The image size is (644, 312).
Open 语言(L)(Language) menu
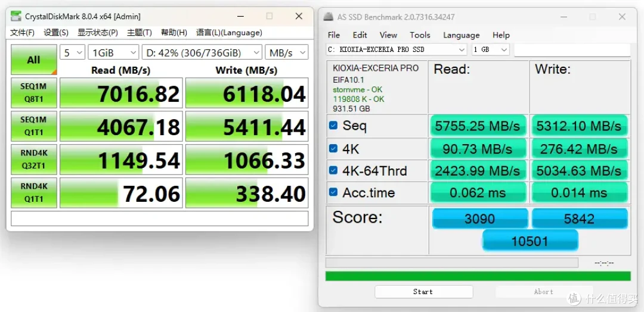[x=229, y=32]
